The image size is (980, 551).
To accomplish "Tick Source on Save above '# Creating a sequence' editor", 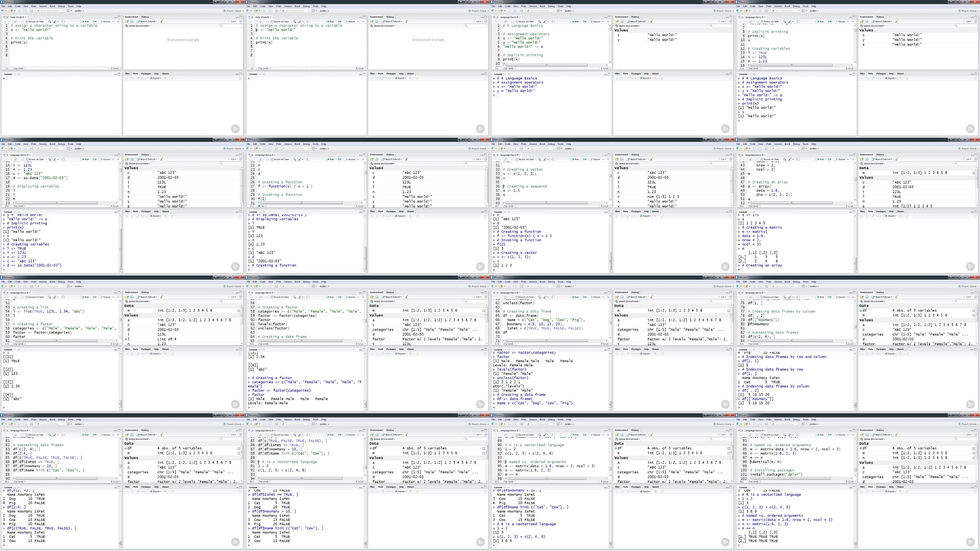I will coord(517,159).
